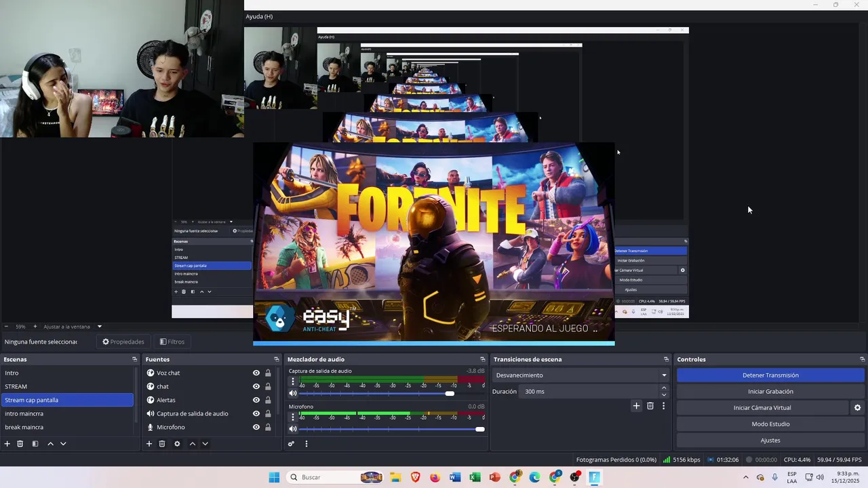
Task: Open options dots for Microfono mixer channel
Action: coord(293,417)
